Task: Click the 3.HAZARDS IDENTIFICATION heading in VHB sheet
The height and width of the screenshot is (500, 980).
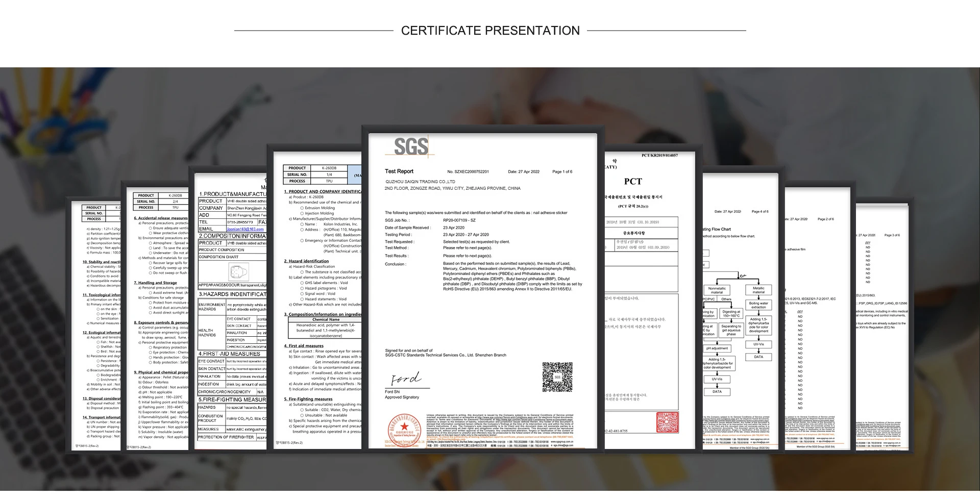Action: tap(232, 294)
